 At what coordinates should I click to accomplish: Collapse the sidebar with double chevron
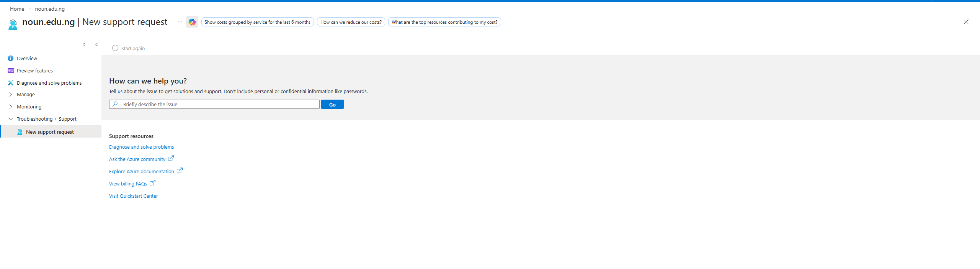pyautogui.click(x=97, y=44)
